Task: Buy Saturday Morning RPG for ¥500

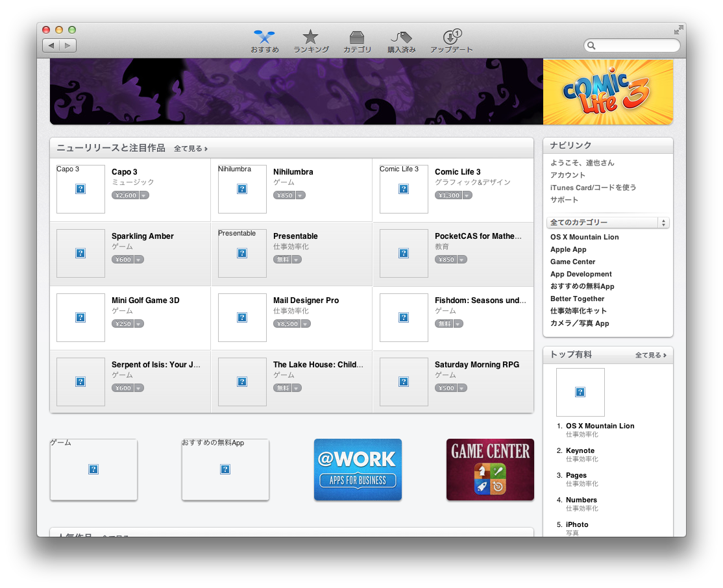Action: [x=446, y=388]
